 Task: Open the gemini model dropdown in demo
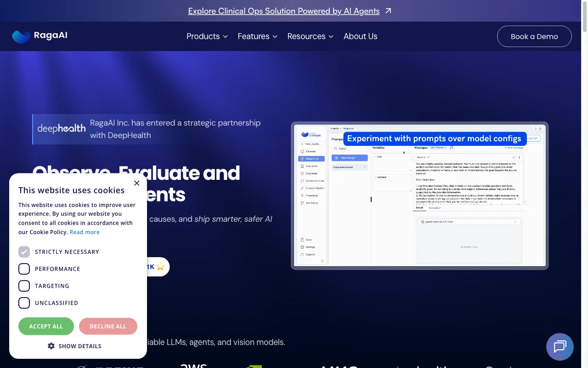click(469, 222)
